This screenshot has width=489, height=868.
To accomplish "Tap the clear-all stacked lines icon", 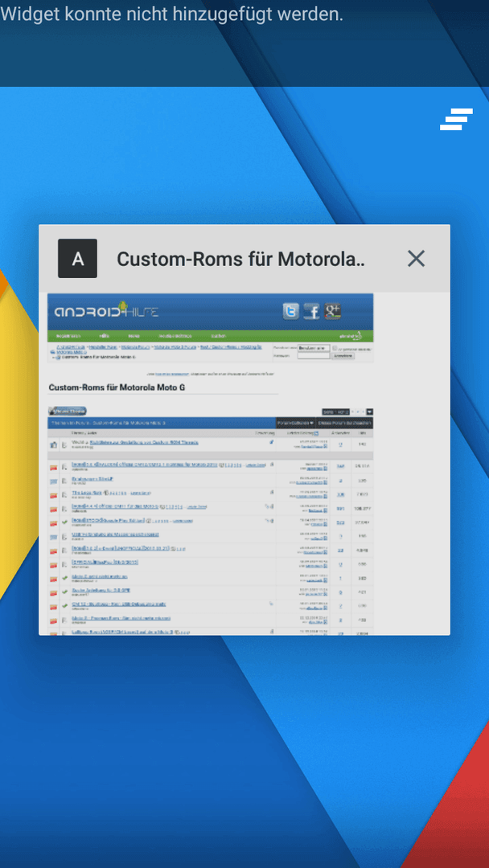I will [456, 119].
